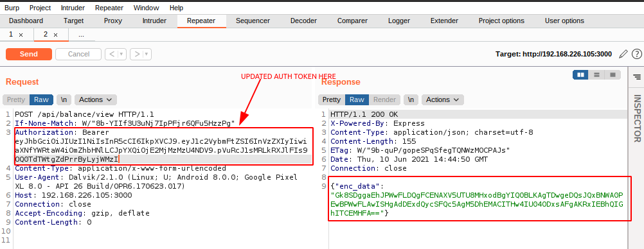
Task: Switch to the Comparer tab
Action: tap(352, 21)
